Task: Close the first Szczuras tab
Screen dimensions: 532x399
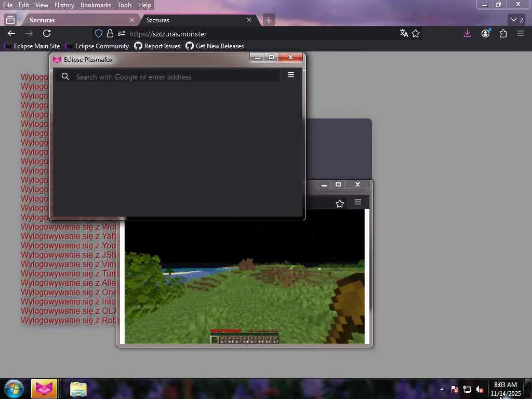Action: pos(132,20)
